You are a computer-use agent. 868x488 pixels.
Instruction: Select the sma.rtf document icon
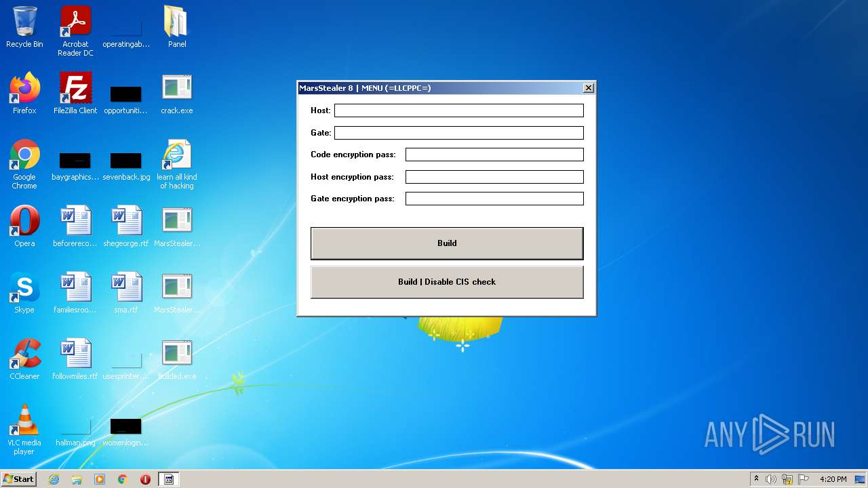pos(126,293)
